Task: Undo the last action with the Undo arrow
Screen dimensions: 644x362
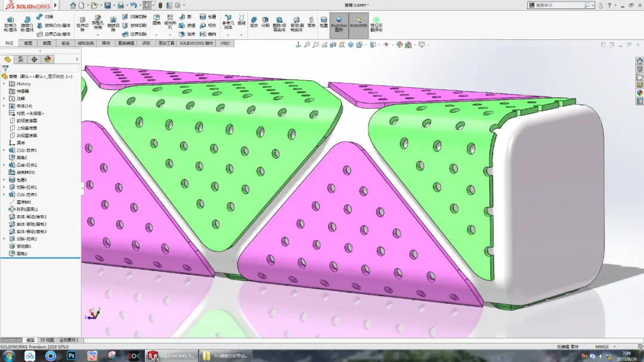Action: coord(134,5)
